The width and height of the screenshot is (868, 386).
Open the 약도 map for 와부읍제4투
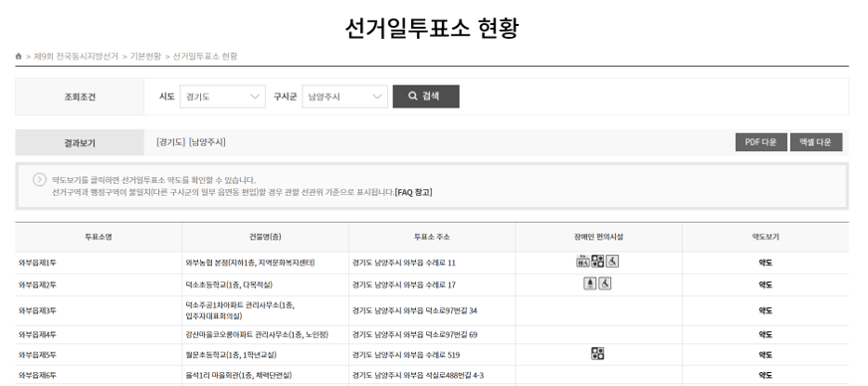coord(765,334)
